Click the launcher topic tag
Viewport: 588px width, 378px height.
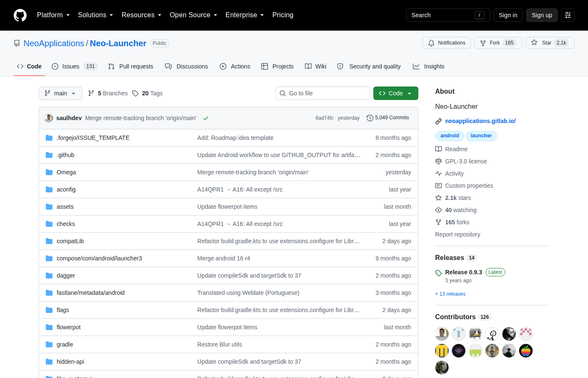point(481,136)
